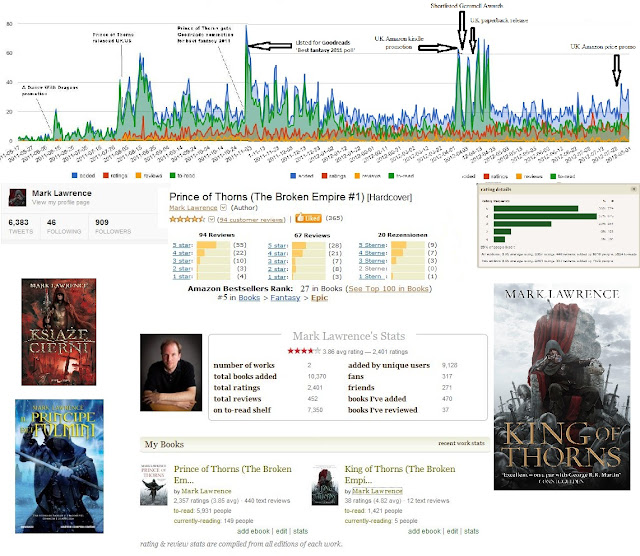Click stats under King of Thorns
640x556 pixels.
[471, 531]
